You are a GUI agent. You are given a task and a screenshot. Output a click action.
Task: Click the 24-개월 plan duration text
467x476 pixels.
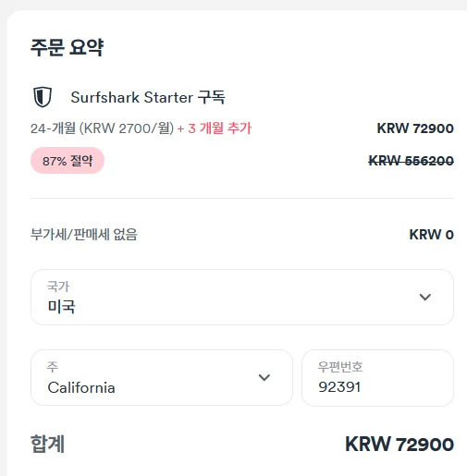tap(53, 128)
